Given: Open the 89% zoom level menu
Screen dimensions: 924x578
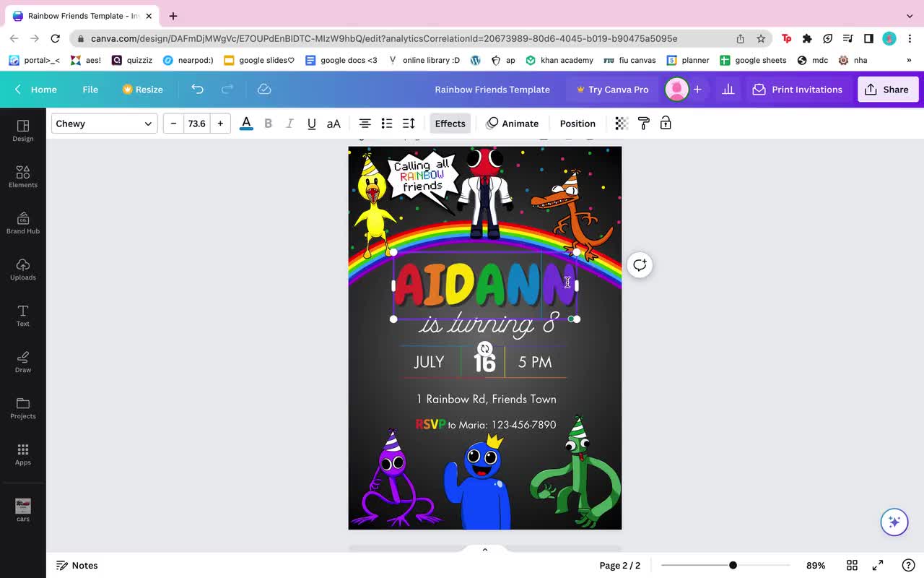Looking at the screenshot, I should click(x=816, y=565).
